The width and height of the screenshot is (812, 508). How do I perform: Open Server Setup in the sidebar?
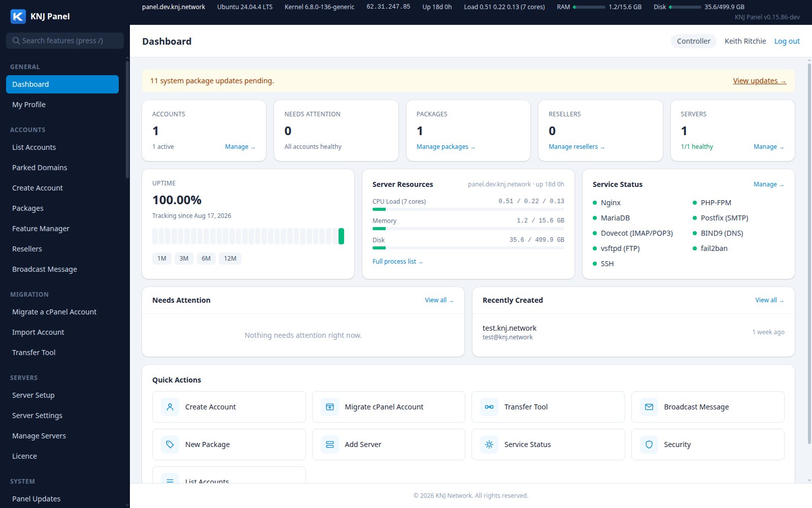click(x=62, y=395)
